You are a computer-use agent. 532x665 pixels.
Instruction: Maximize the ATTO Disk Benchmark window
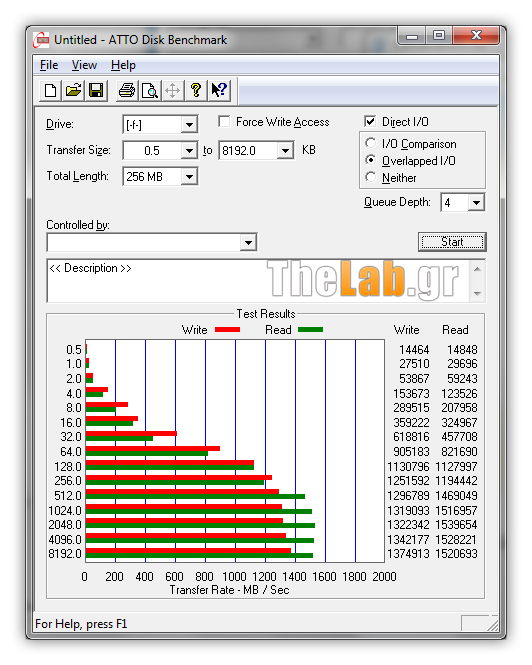439,36
